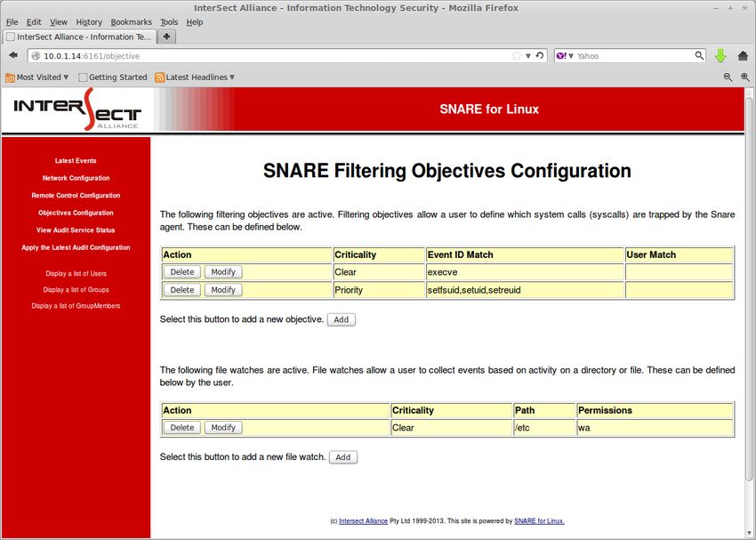Click the Latest Headlines feed icon
Viewport: 756px width, 540px height.
(x=159, y=77)
